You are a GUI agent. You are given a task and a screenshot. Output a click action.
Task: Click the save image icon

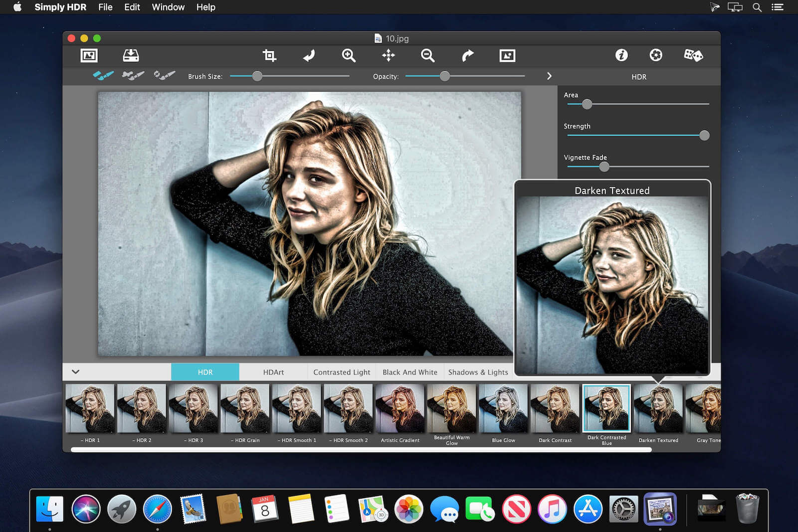tap(131, 55)
